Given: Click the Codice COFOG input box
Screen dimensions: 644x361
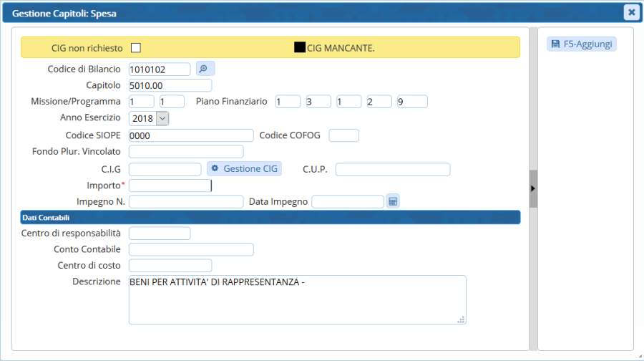Looking at the screenshot, I should (x=343, y=135).
